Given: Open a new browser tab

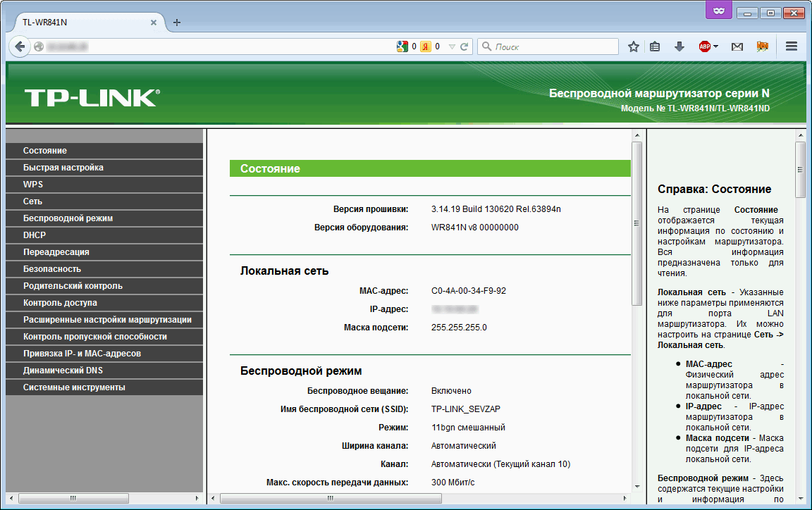Looking at the screenshot, I should coord(177,23).
